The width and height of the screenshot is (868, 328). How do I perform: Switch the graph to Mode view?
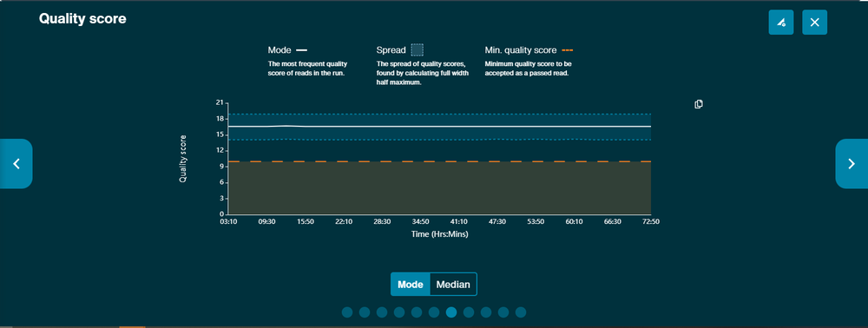[x=411, y=285]
